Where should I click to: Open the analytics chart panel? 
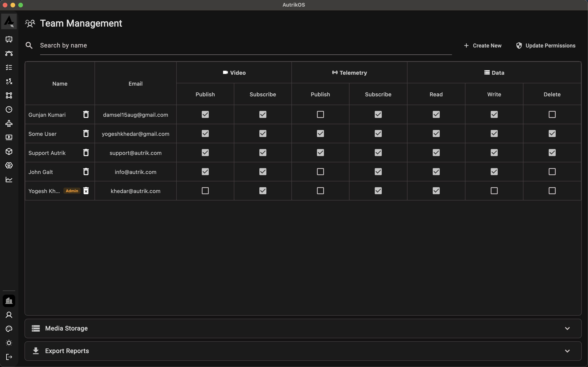click(x=9, y=179)
